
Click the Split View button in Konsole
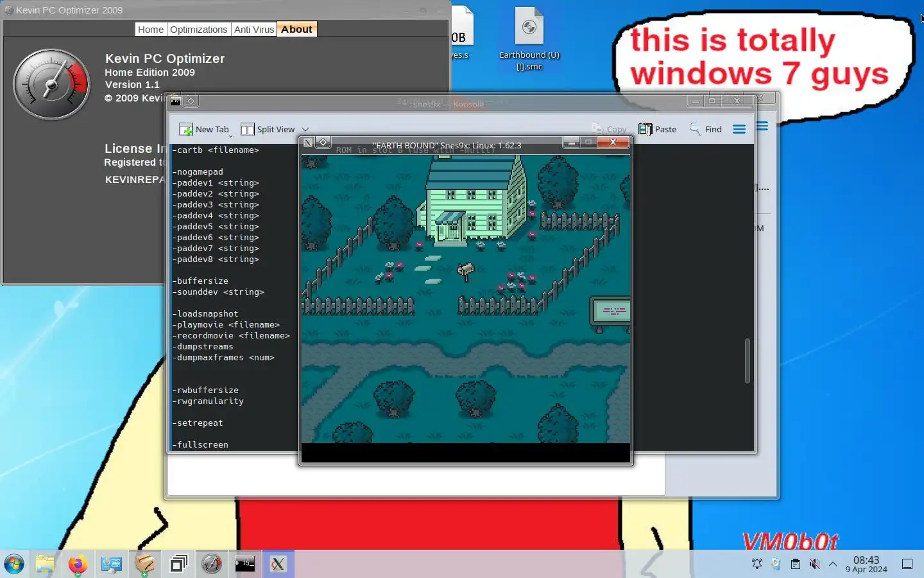[268, 129]
